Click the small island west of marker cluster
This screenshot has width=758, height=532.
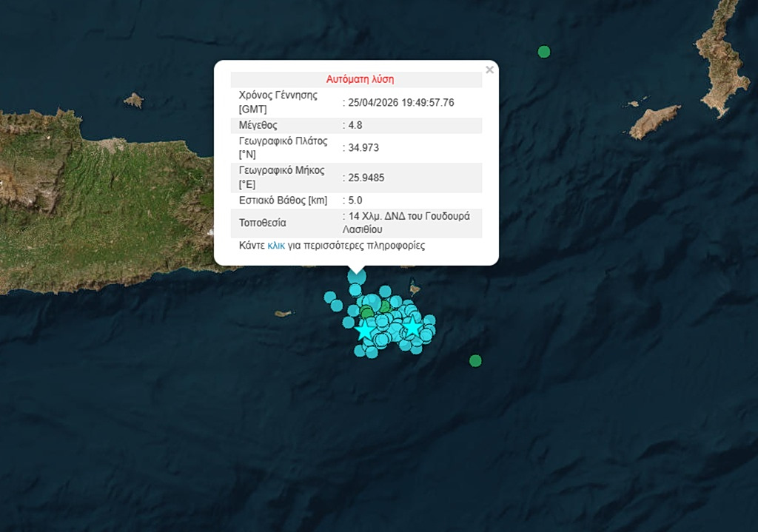283,314
